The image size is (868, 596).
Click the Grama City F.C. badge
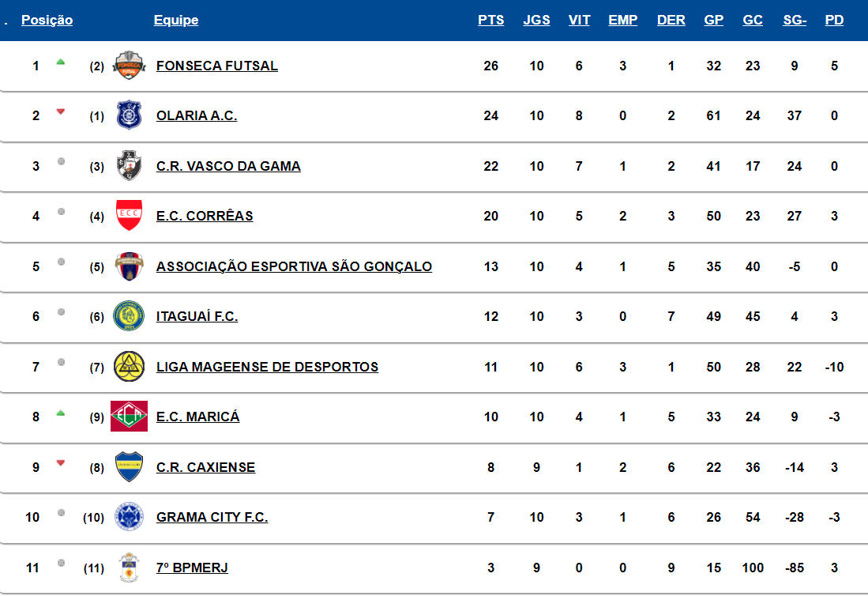point(128,517)
